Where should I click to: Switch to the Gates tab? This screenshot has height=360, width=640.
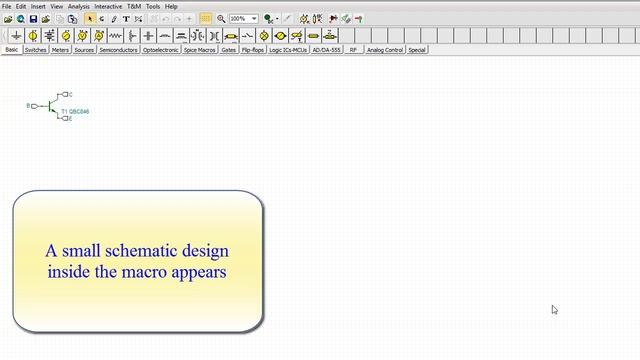(x=229, y=50)
